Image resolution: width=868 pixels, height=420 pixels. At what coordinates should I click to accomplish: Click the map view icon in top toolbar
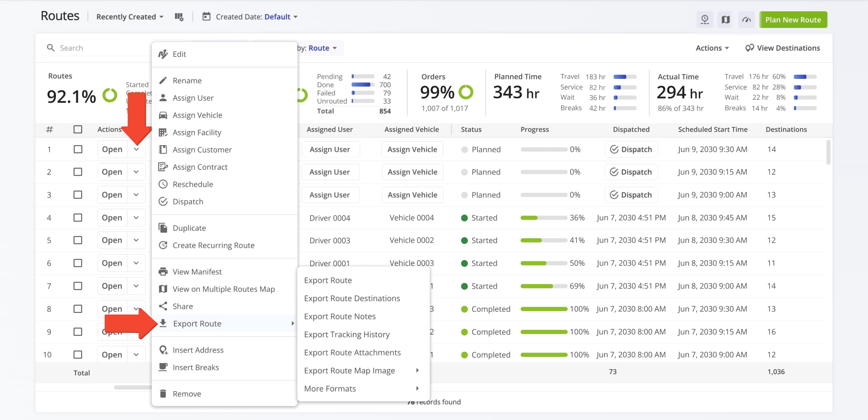click(726, 20)
